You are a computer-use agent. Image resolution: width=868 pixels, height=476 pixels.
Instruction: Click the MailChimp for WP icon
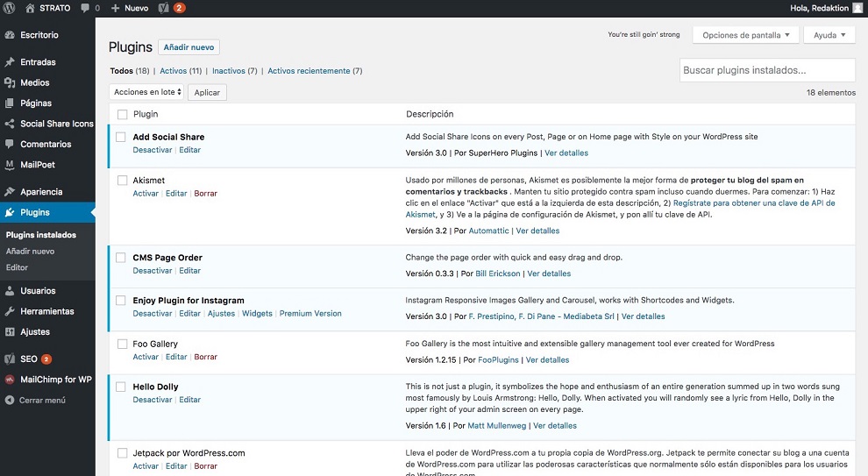point(10,380)
